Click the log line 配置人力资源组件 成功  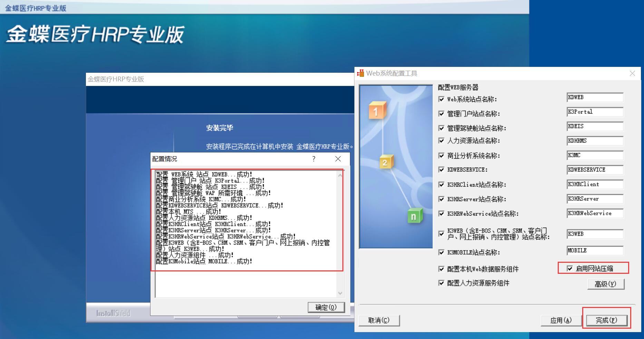[x=195, y=255]
